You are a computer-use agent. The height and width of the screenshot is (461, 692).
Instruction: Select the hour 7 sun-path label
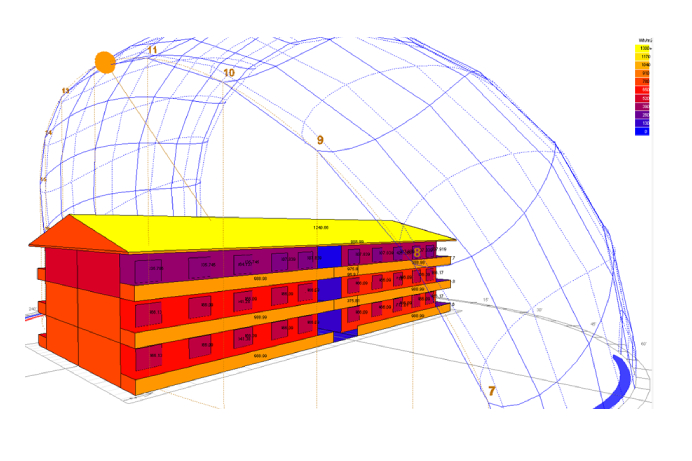click(x=491, y=391)
